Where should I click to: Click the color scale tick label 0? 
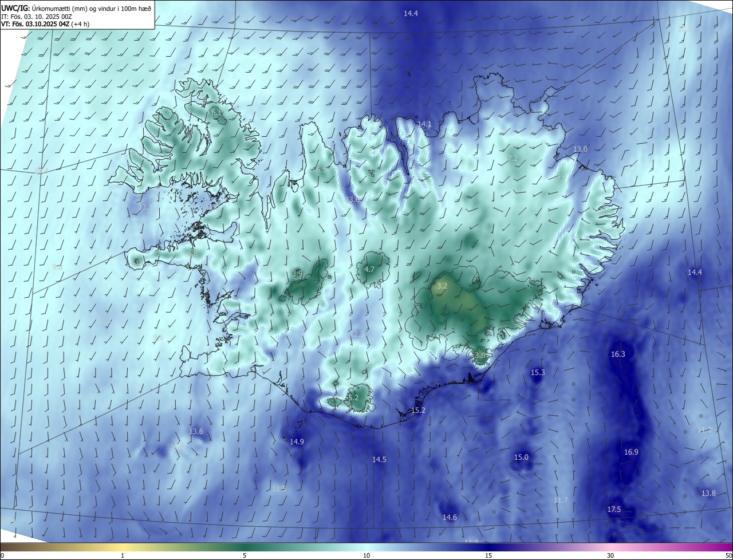(2, 555)
